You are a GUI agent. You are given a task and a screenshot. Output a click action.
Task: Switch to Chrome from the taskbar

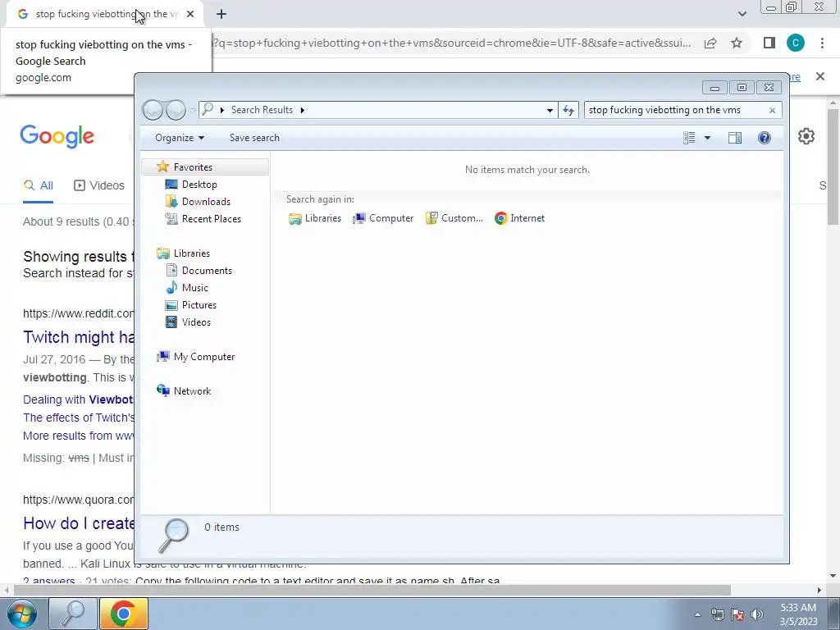(x=123, y=614)
